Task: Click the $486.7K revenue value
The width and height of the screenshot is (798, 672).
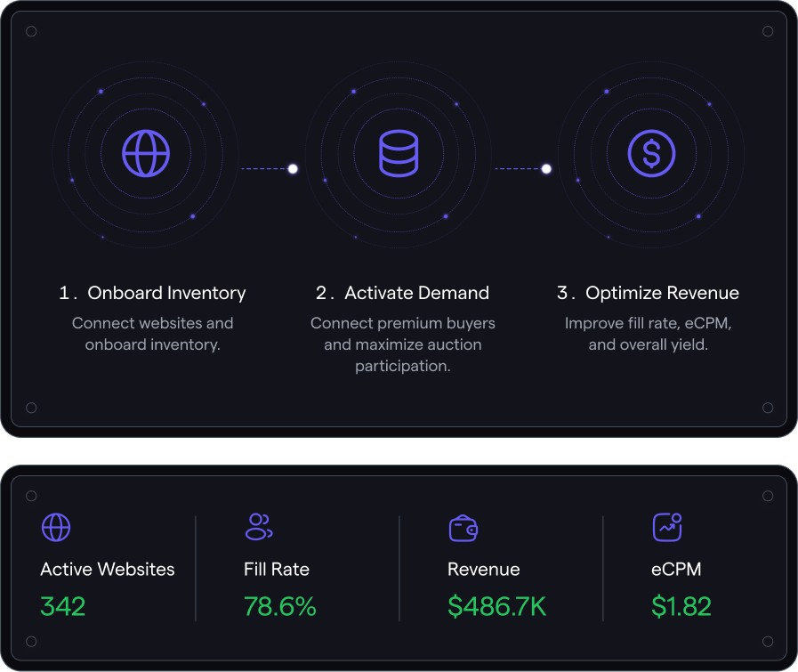Action: (496, 606)
